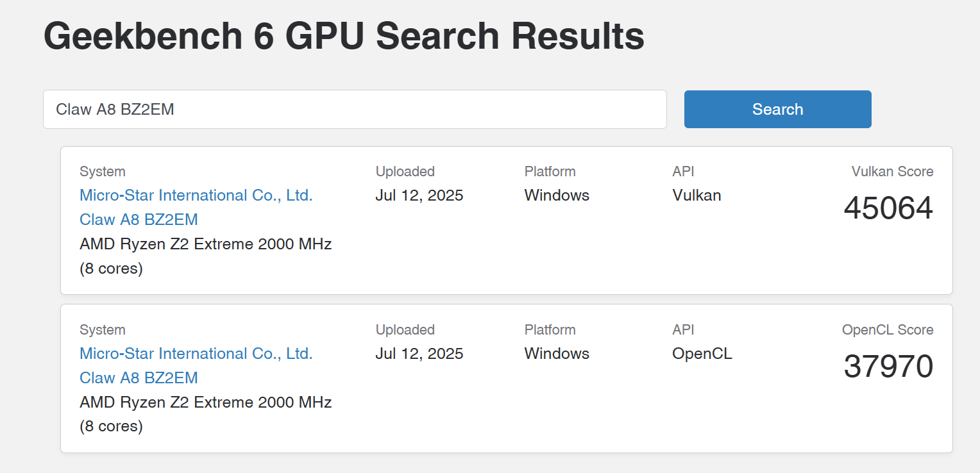Click the API value OpenCL
980x473 pixels.
tap(702, 354)
